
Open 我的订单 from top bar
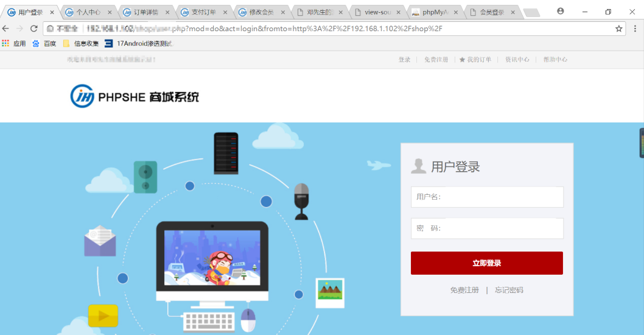(475, 60)
